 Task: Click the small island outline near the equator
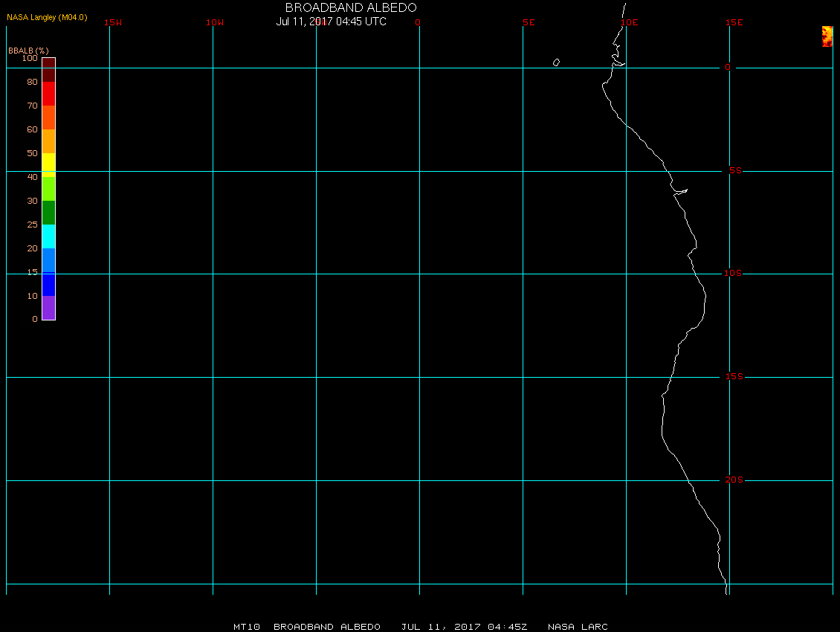557,62
